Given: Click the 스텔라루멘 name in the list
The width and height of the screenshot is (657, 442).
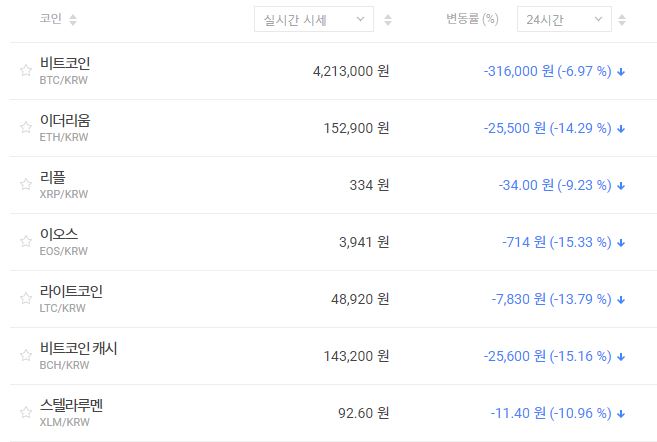Looking at the screenshot, I should (x=71, y=405).
